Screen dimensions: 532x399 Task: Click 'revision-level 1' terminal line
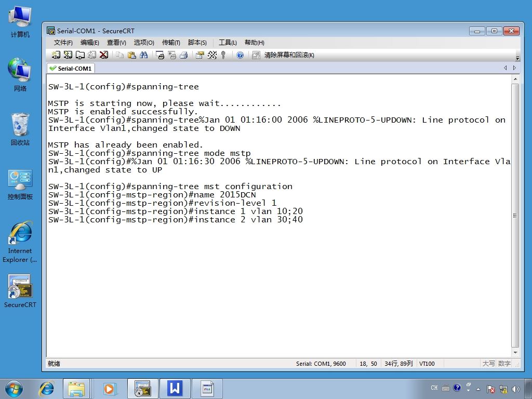(x=163, y=203)
